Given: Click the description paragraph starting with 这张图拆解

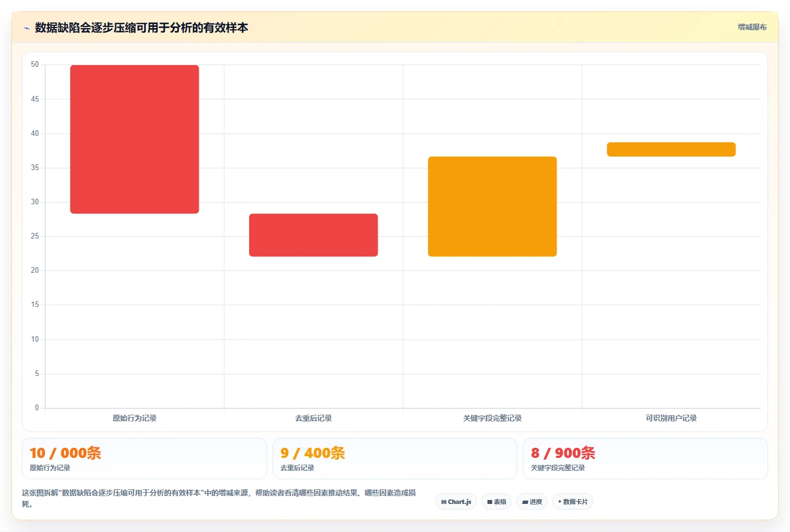Looking at the screenshot, I should (219, 498).
